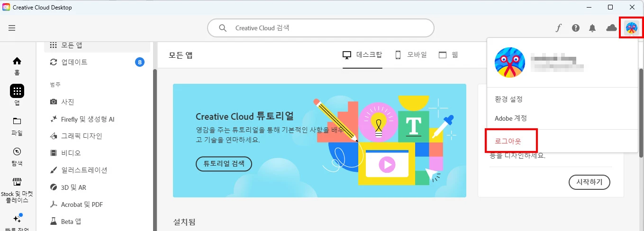Click the updates count badge 8
The image size is (644, 231).
139,62
